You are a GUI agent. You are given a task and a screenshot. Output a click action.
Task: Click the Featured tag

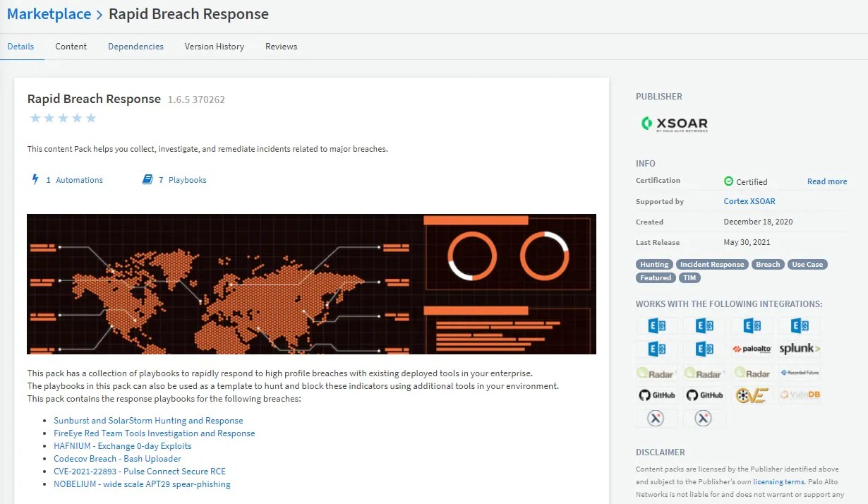(656, 278)
